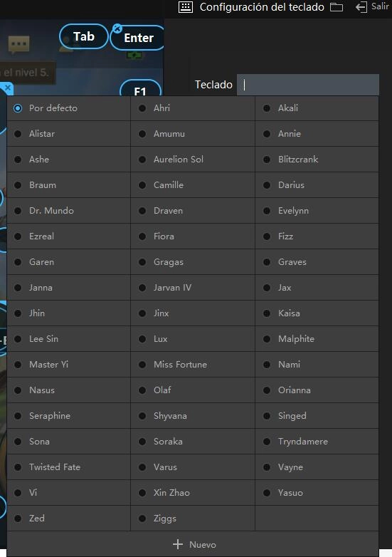Select the Jhin profile
This screenshot has height=557, width=392.
(69, 313)
